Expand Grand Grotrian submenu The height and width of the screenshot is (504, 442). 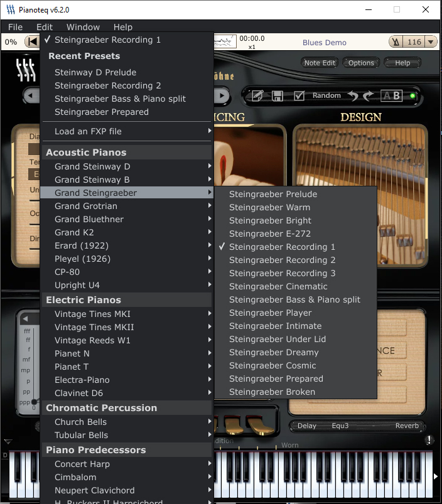[x=127, y=206]
